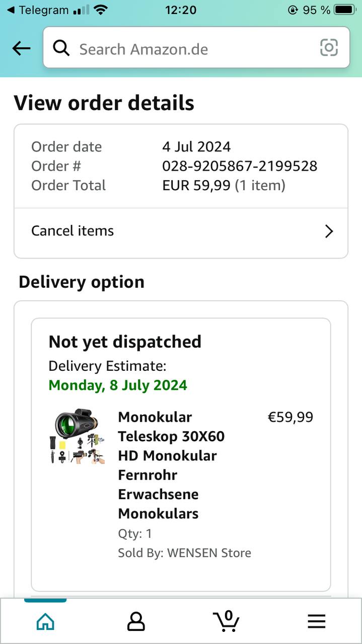Open Monokular Teleskop 30X60 product title
This screenshot has height=644, width=362.
point(171,465)
